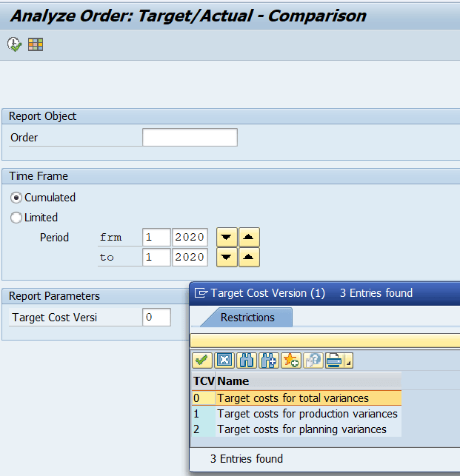The height and width of the screenshot is (476, 460).
Task: Select the Limited radio button
Action: click(16, 218)
